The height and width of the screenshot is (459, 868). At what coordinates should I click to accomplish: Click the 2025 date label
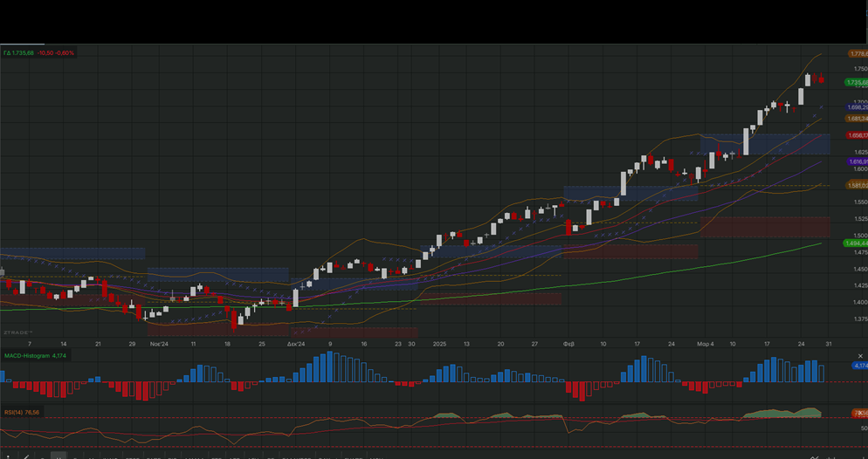coord(439,344)
